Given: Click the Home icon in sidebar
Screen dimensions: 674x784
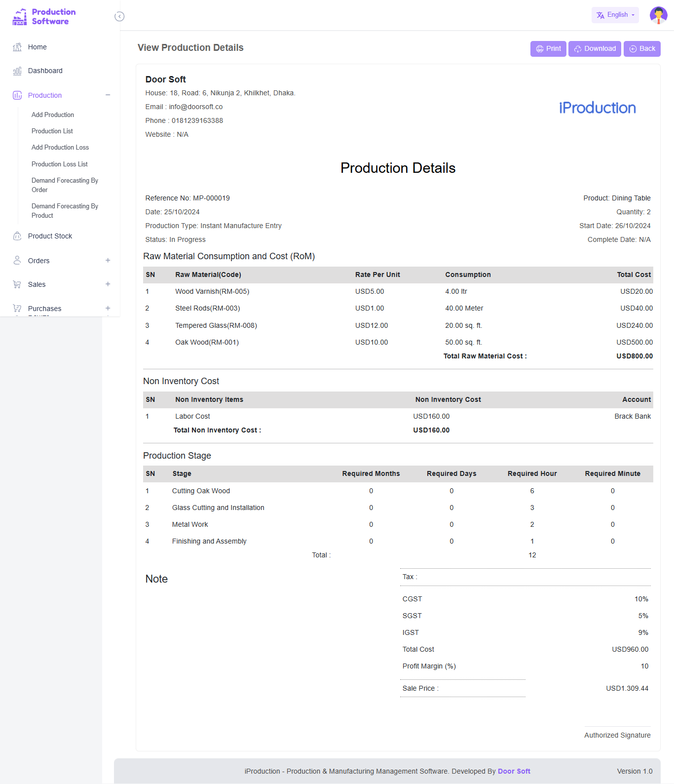Looking at the screenshot, I should (x=17, y=47).
